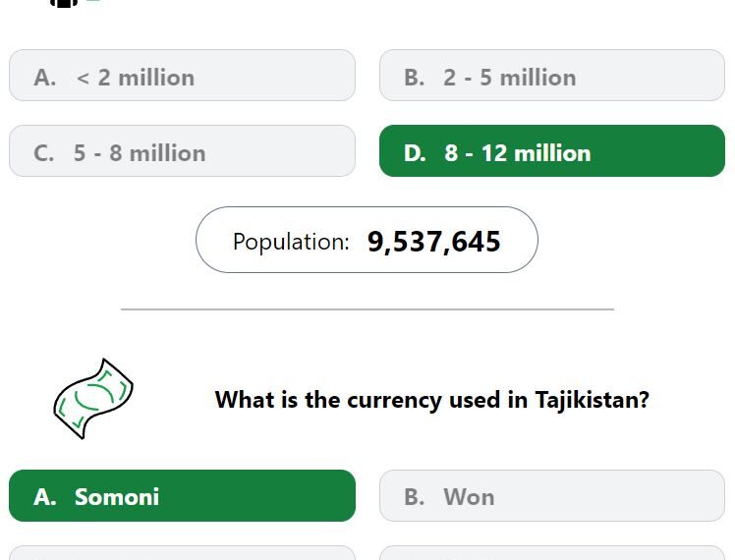
Task: Click the "A." letter on the Somoni option
Action: pos(45,497)
